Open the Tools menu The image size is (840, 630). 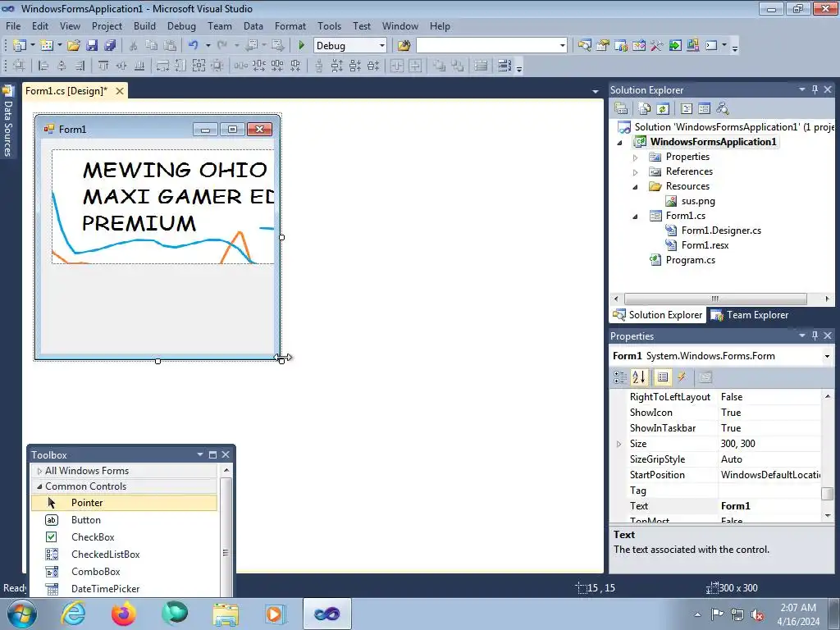329,25
